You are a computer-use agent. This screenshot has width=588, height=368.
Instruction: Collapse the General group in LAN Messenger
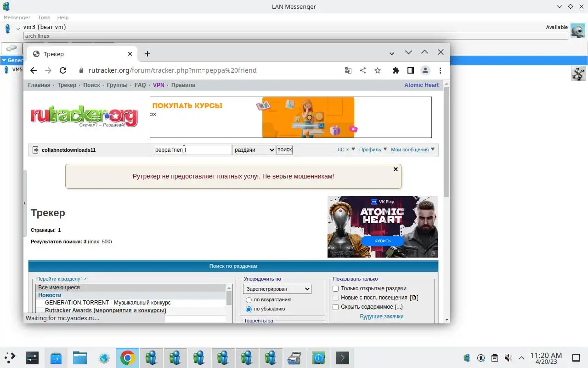[x=4, y=60]
